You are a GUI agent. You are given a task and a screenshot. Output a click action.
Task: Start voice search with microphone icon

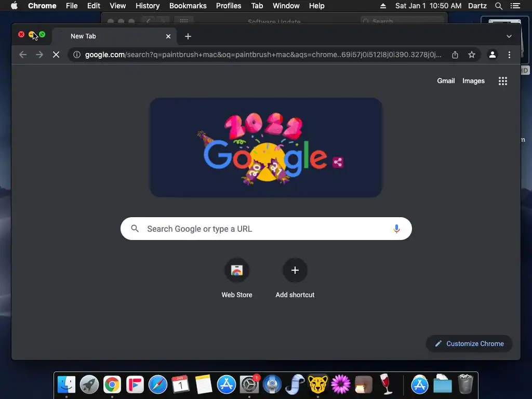point(396,229)
